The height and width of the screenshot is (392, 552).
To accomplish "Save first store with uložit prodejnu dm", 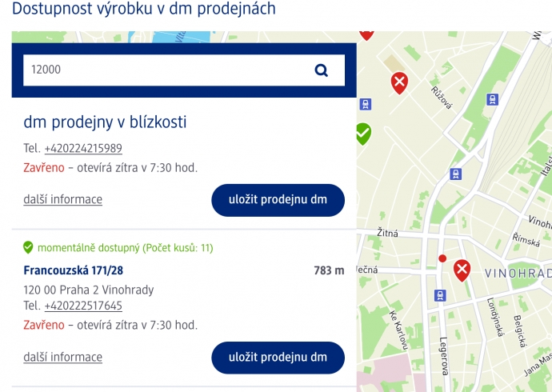I will [278, 200].
